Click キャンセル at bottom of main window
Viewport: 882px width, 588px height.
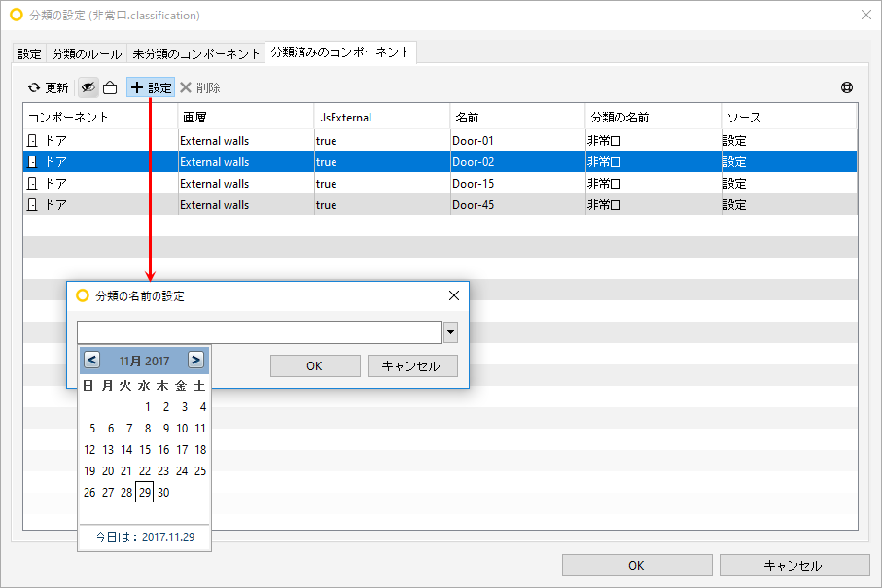click(x=794, y=565)
